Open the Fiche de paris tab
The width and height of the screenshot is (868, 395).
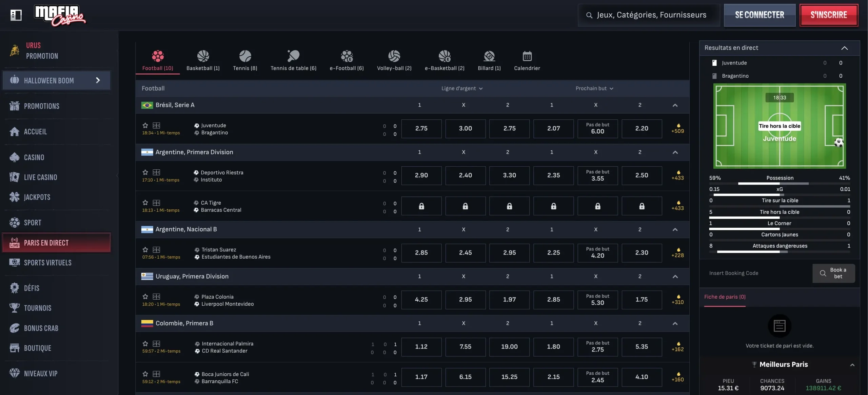pos(725,297)
